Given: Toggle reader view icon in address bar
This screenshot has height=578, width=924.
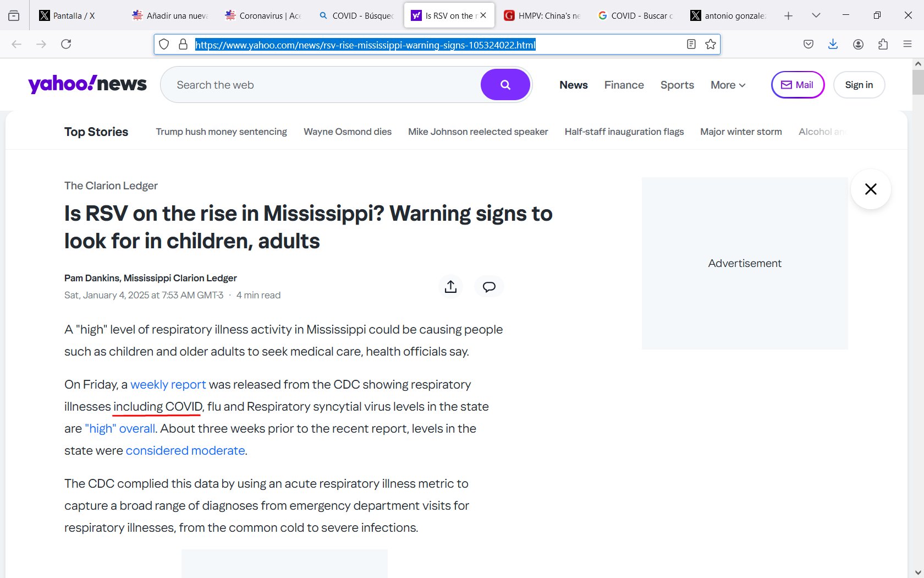Looking at the screenshot, I should pyautogui.click(x=691, y=45).
